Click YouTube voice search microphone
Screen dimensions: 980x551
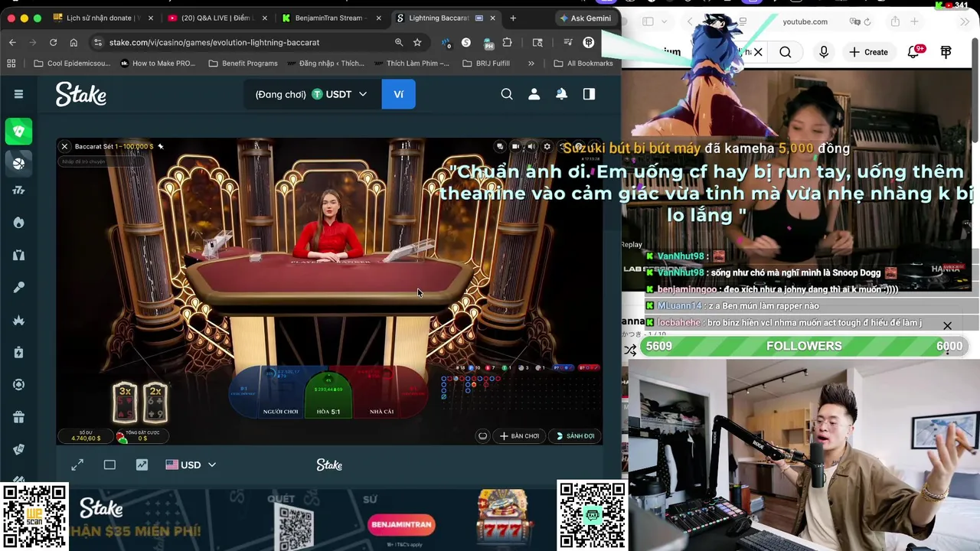(x=824, y=52)
